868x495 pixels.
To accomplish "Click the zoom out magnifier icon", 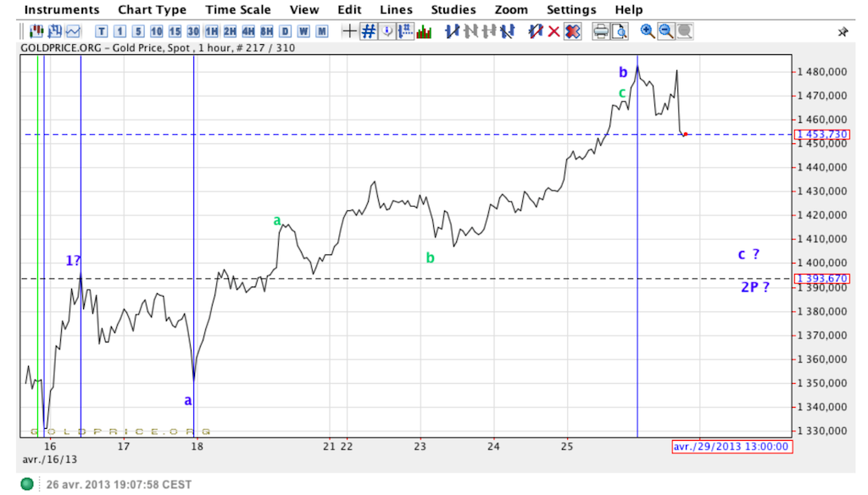I will point(666,31).
